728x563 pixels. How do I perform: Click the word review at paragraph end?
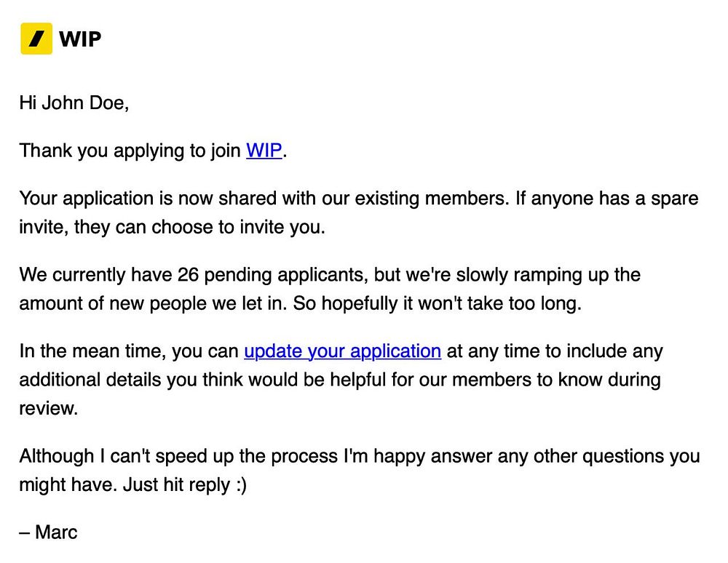(48, 409)
